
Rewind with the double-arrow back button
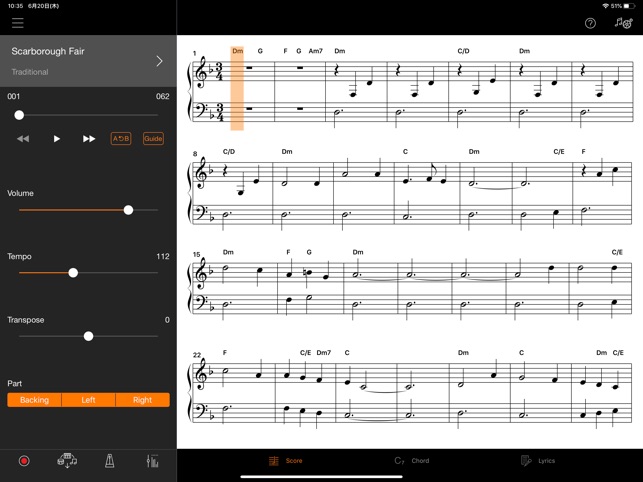click(23, 139)
